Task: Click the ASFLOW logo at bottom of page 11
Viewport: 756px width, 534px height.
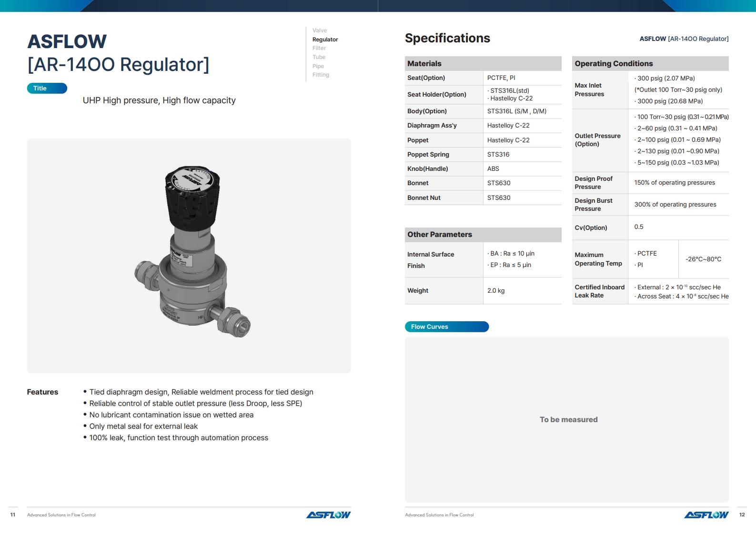Action: coord(328,515)
